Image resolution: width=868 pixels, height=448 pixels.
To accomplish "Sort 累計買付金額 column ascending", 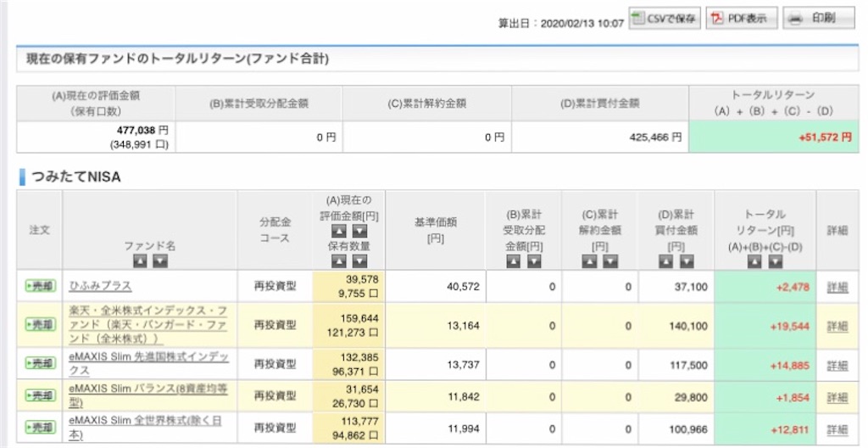I will [x=666, y=261].
